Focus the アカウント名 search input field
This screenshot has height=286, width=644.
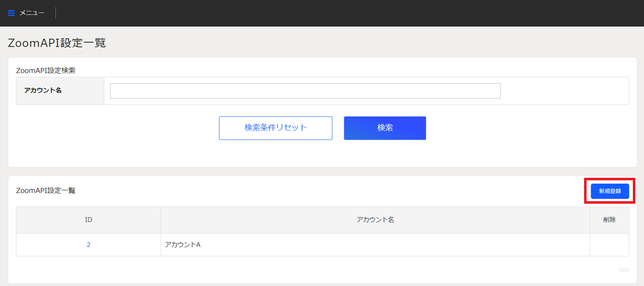[x=305, y=91]
